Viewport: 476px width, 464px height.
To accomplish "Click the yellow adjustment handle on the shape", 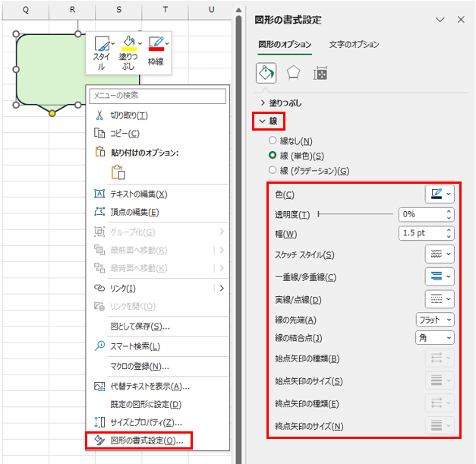I will 52,113.
